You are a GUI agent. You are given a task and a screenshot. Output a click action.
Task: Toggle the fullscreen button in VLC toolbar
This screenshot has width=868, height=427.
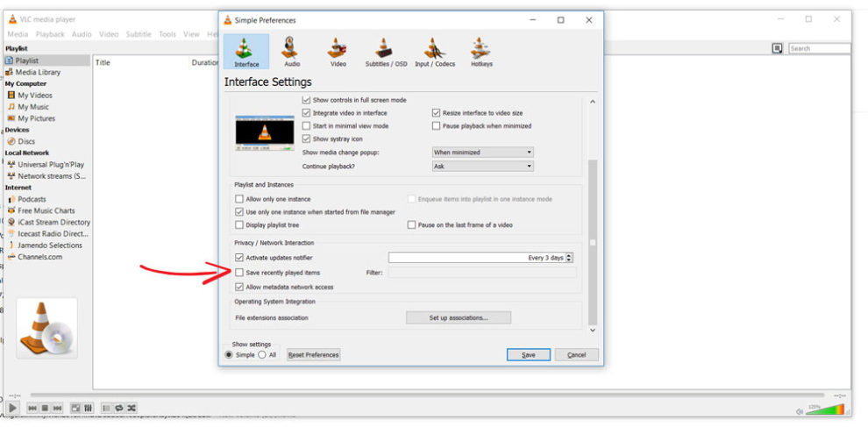[75, 409]
